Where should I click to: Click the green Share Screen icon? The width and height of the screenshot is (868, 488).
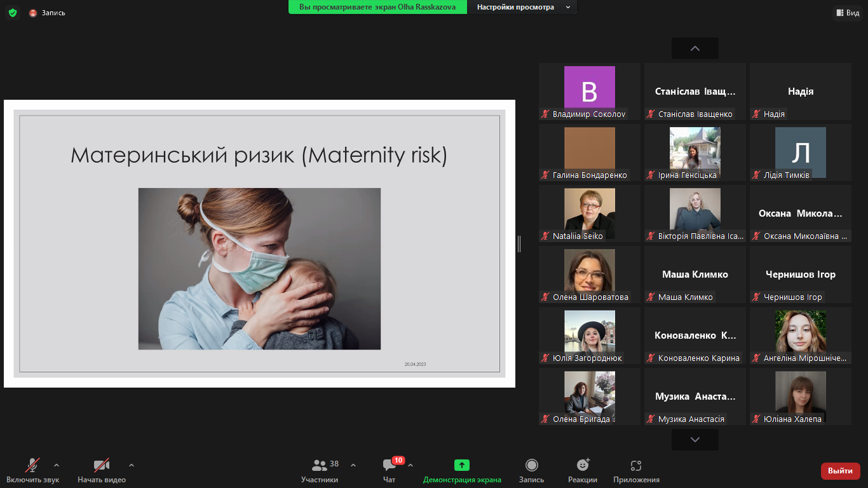click(x=462, y=465)
